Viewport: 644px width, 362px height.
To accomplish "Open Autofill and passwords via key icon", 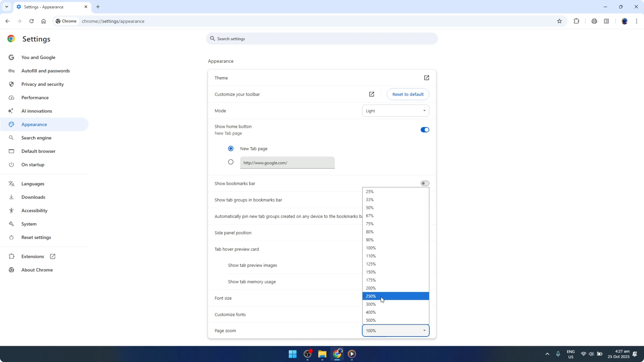I will [11, 71].
